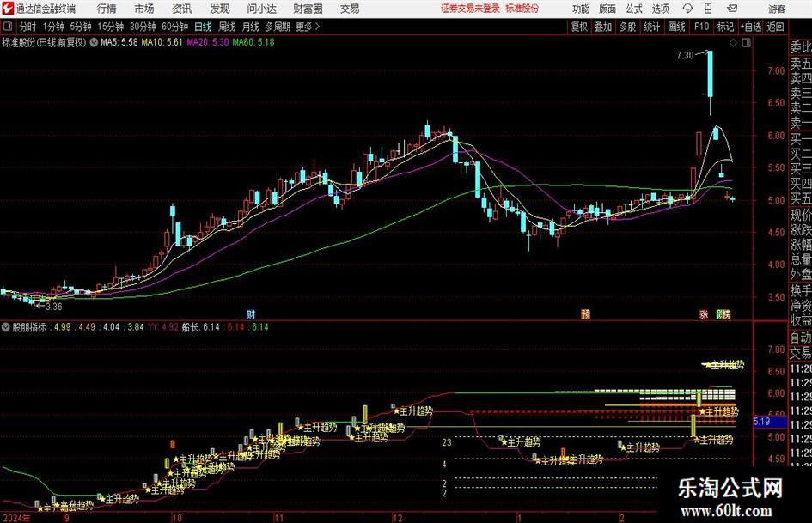The image size is (812, 523).
Task: Switch to 周线 weekly period
Action: tap(227, 27)
